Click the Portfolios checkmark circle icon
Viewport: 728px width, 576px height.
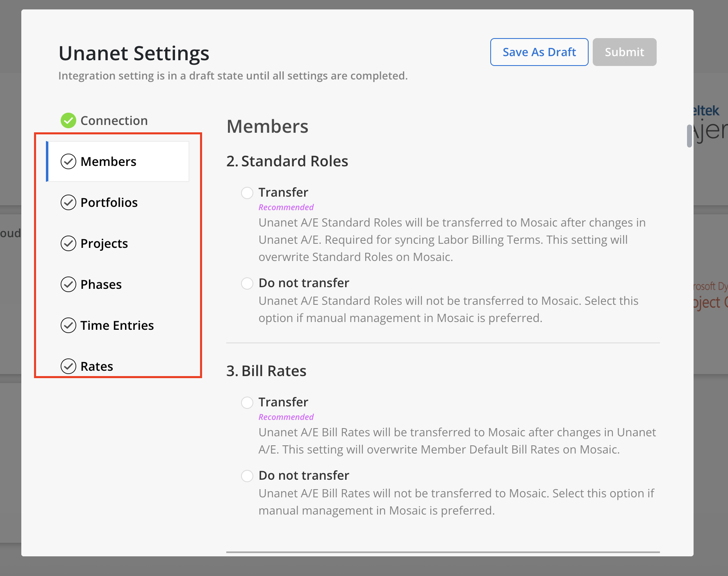point(68,202)
